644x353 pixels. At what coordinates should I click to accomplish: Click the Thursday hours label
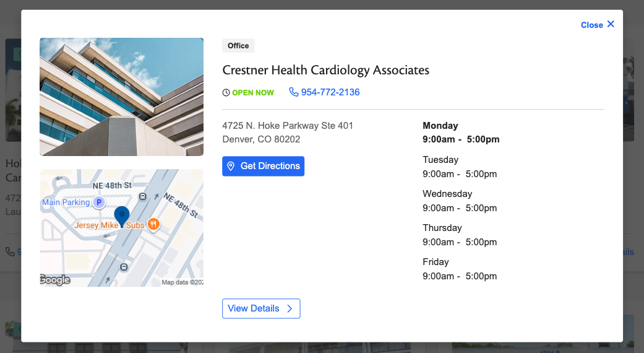[442, 228]
